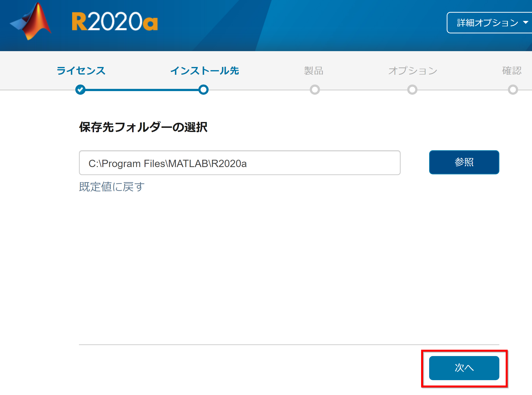Click the インストール先 step circle marker
Screen dimensions: 532x395
(x=203, y=90)
